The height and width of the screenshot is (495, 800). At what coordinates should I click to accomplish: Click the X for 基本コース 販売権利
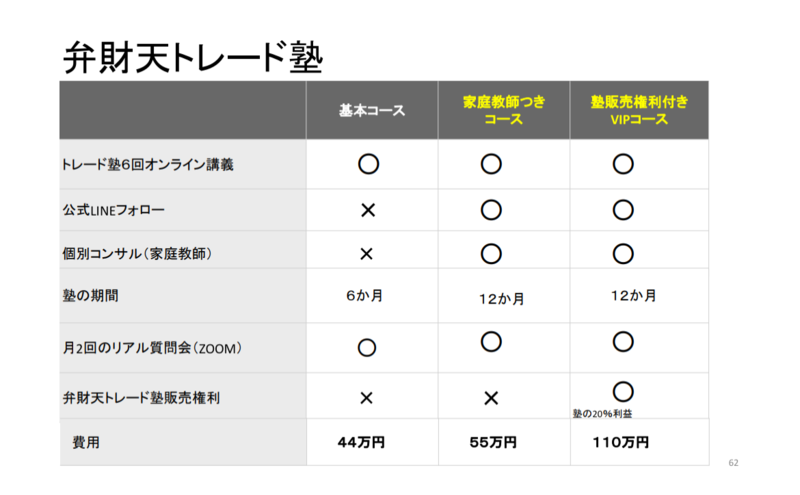(366, 398)
